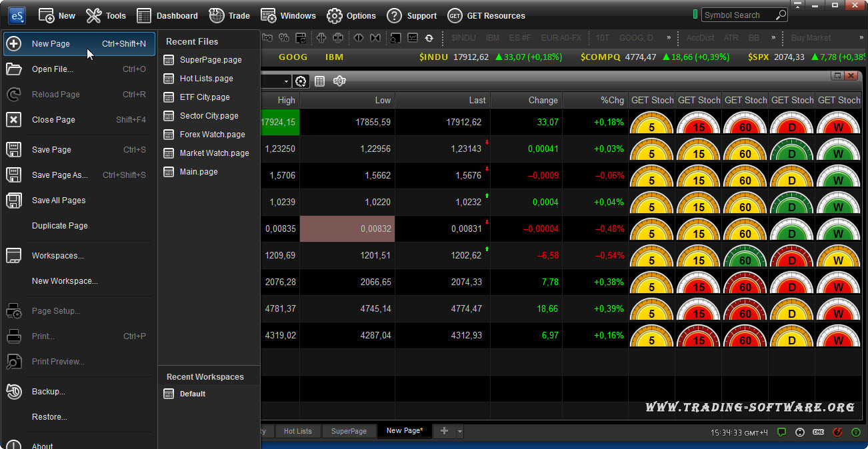Switch to the Hot Lists page tab

tap(297, 431)
